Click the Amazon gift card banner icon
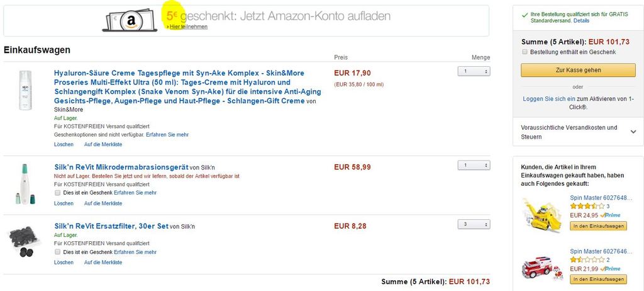This screenshot has height=291, width=644. (130, 20)
